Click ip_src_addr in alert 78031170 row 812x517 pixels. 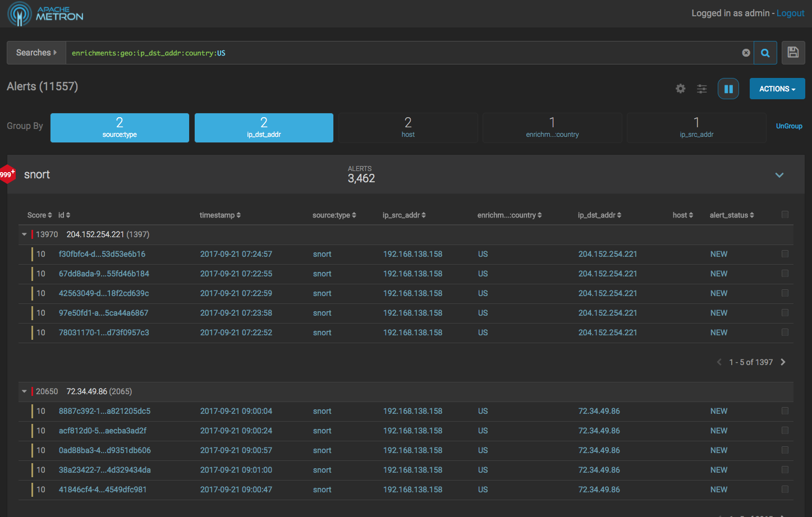pyautogui.click(x=413, y=333)
